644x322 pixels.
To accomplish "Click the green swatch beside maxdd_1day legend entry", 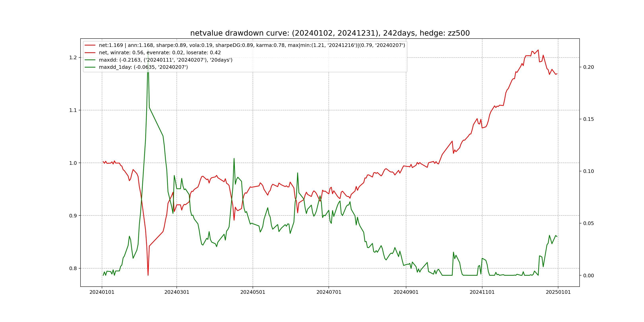I will (90, 67).
